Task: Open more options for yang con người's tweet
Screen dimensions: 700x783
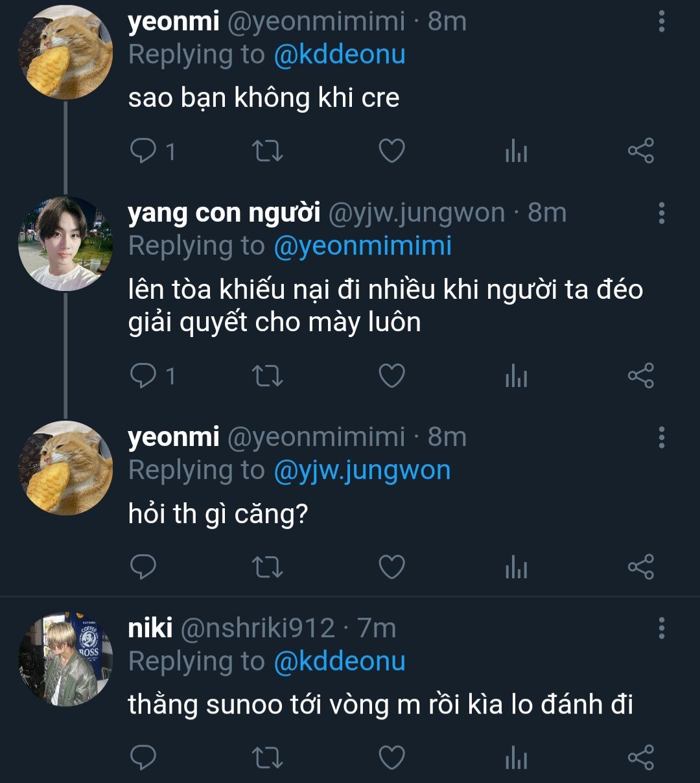Action: pos(661,213)
